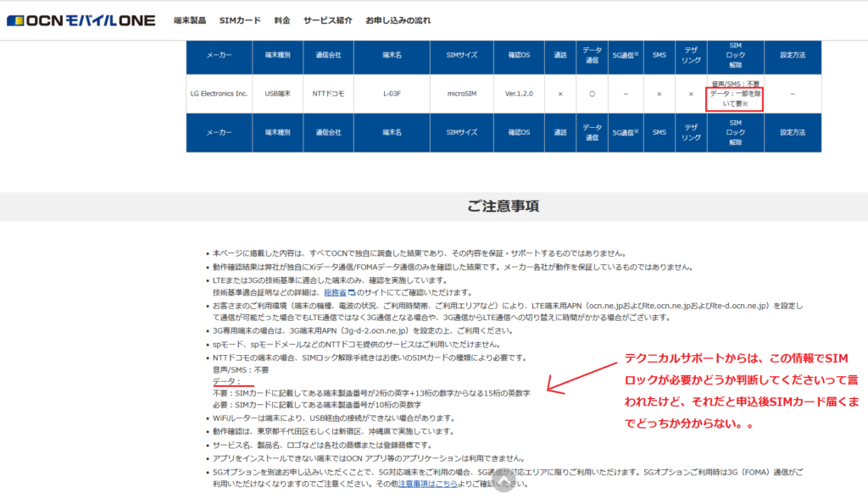Open the サービス紹介 menu

[x=327, y=20]
